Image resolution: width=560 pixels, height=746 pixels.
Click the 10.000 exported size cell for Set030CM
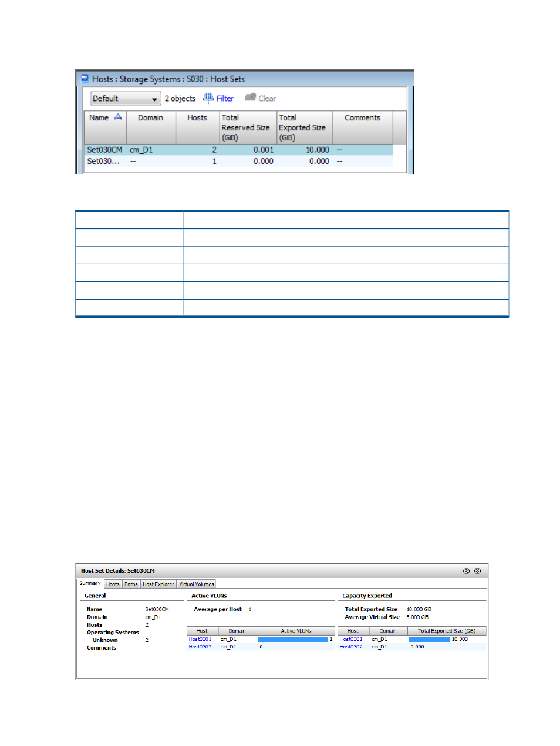pos(317,150)
